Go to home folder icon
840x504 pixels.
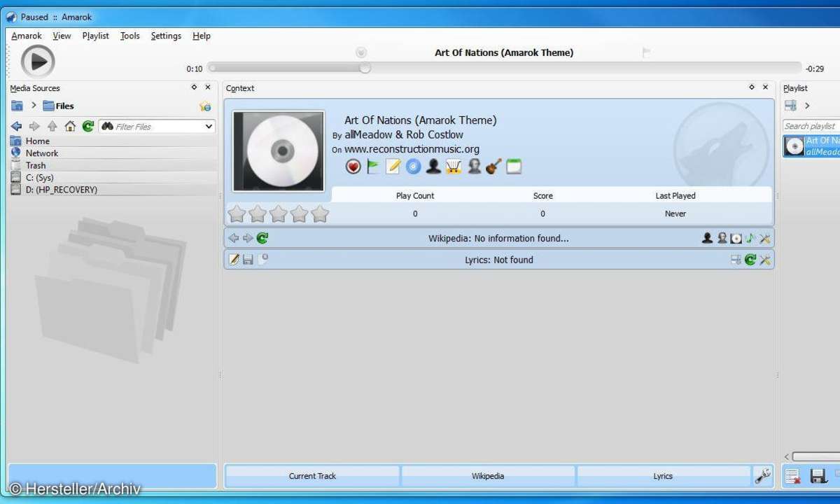(70, 126)
